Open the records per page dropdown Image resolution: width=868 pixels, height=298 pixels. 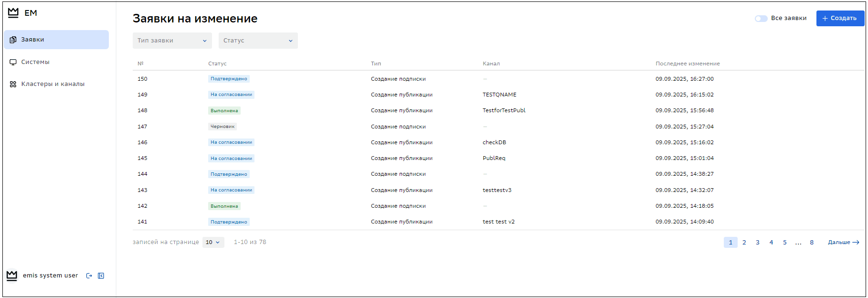coord(213,242)
